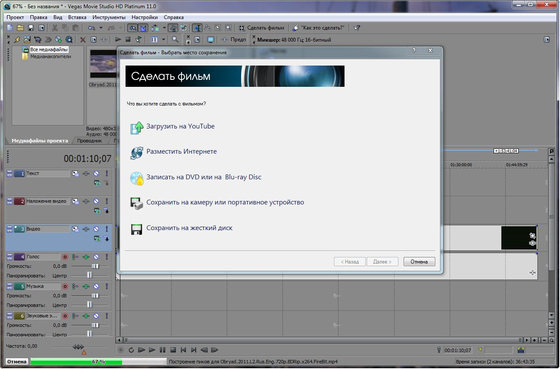
Task: Mute the 'Наложение видео' track
Action: pos(96,201)
